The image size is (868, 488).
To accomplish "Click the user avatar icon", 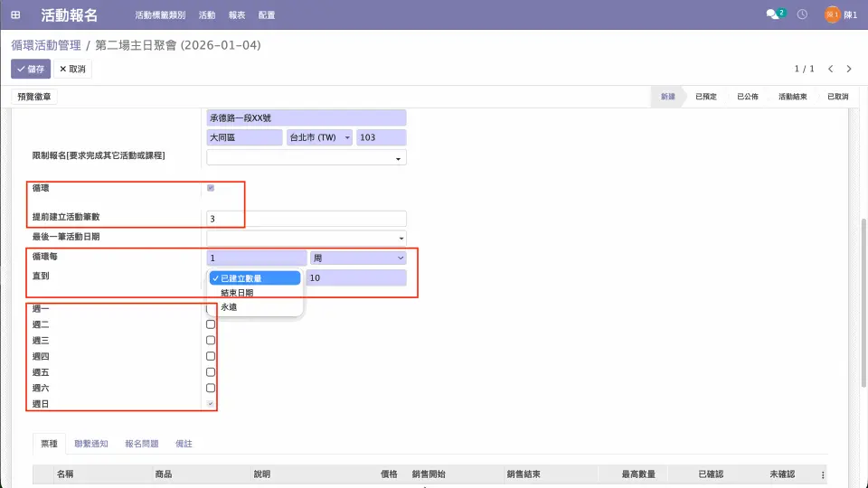I will (x=832, y=15).
